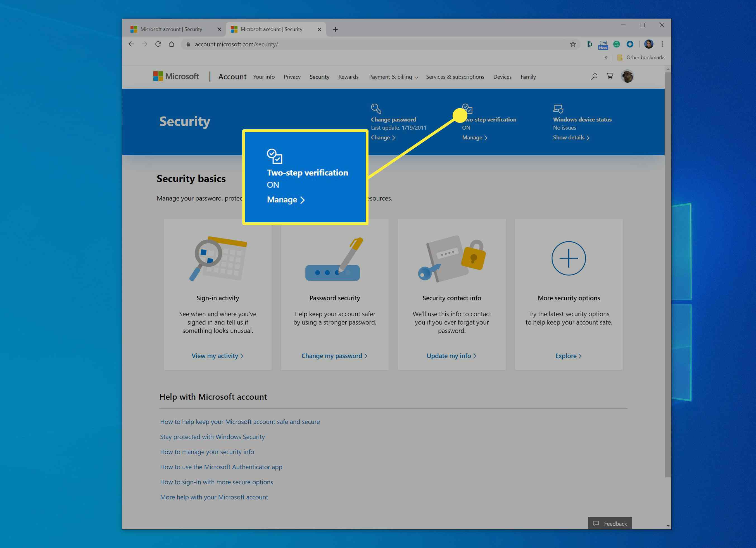Close the active Microsoft account Security tab

(x=319, y=29)
